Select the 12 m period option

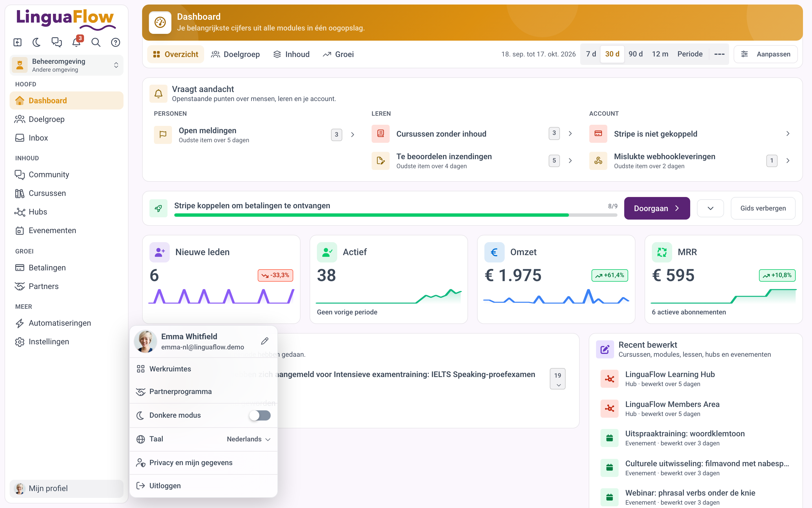pyautogui.click(x=660, y=54)
